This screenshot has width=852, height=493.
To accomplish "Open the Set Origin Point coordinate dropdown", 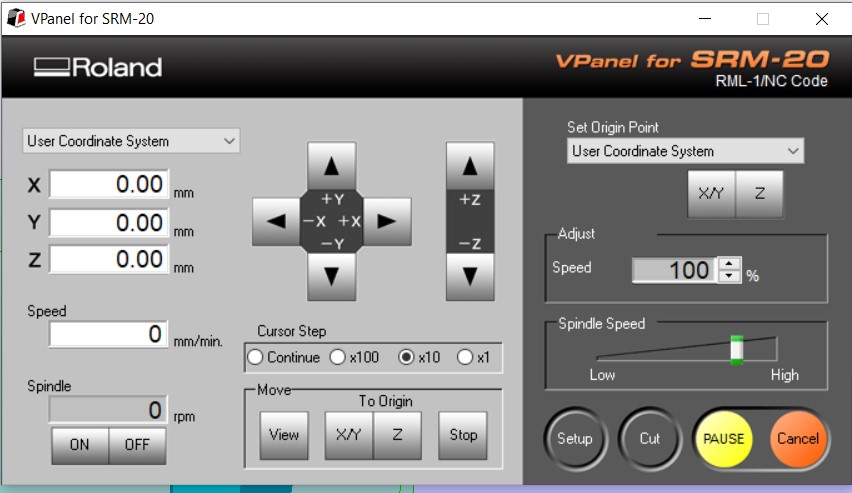I will 685,151.
